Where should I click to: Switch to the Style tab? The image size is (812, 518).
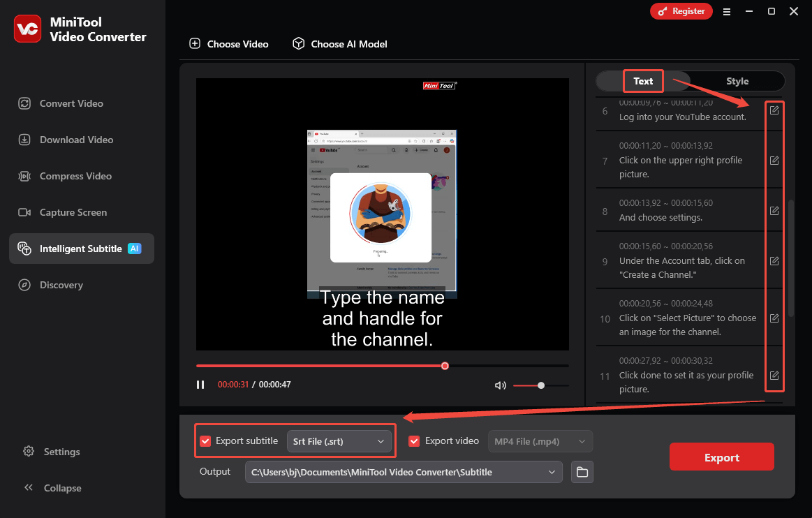coord(737,81)
